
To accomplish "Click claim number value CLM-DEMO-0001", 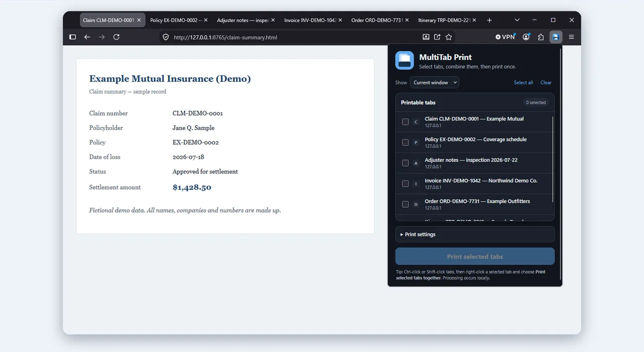I will (198, 113).
